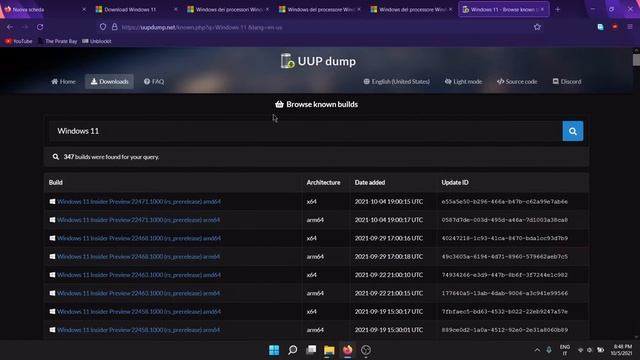The image size is (640, 360).
Task: Close the Download Windows 11 tab
Action: click(x=176, y=9)
